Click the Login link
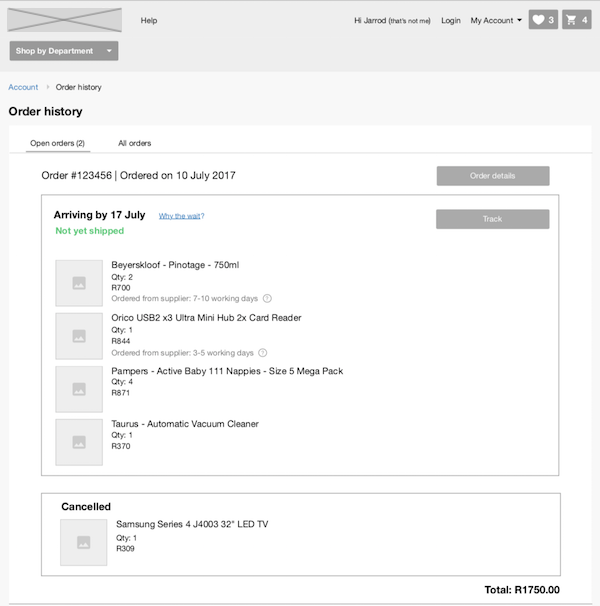The width and height of the screenshot is (600, 606). [x=451, y=20]
